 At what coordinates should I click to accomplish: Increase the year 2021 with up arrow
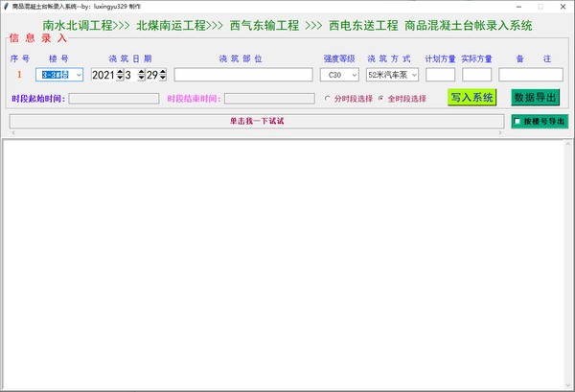point(120,71)
